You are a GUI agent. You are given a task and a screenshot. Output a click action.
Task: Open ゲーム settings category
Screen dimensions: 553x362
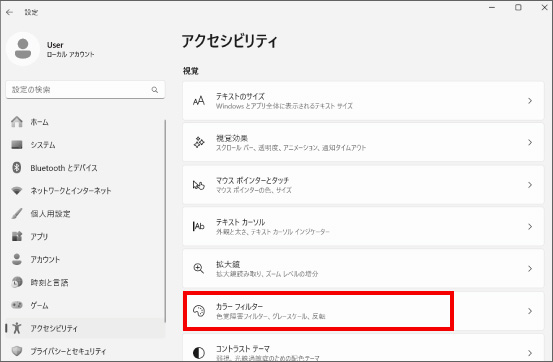pyautogui.click(x=85, y=305)
